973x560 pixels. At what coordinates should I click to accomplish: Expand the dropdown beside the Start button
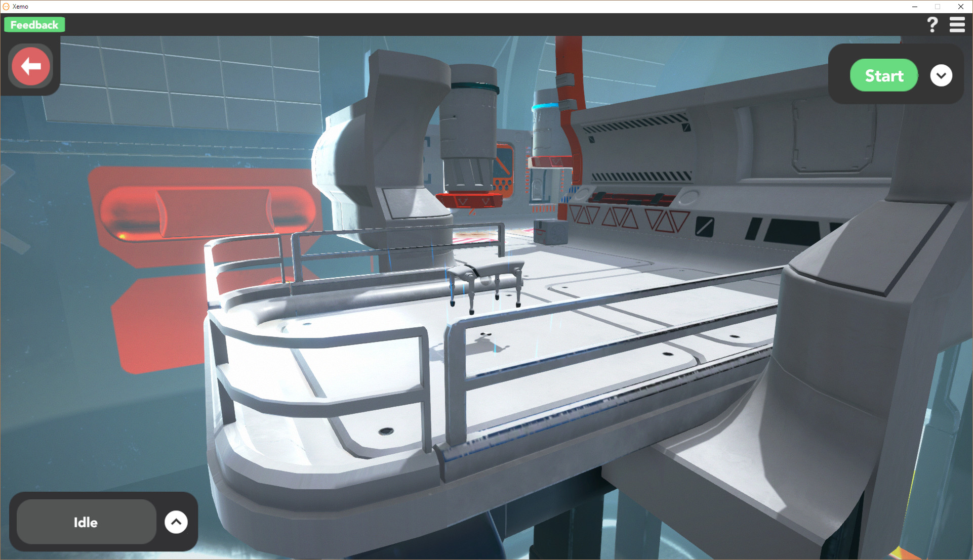point(941,75)
